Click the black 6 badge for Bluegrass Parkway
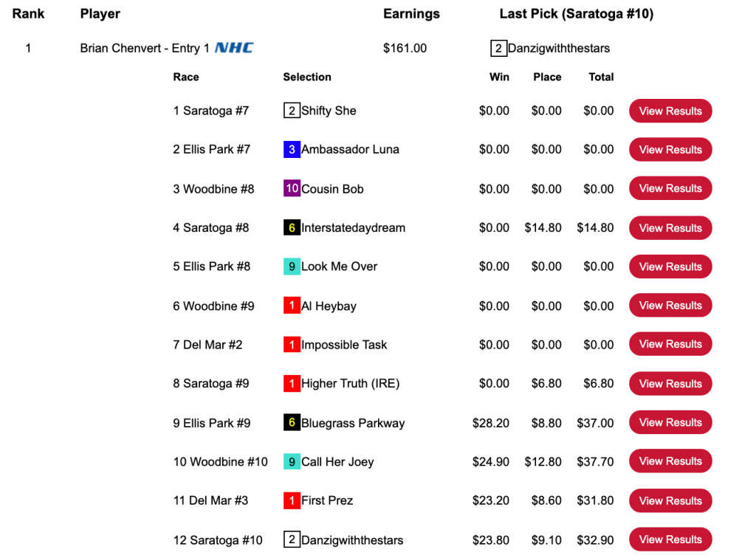 coord(292,423)
